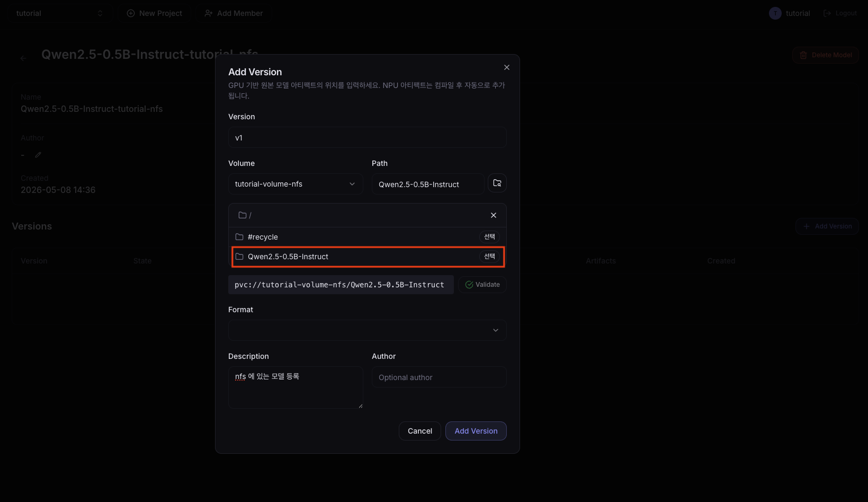Open the Volume dropdown tutorial-volume-nfs

click(296, 184)
